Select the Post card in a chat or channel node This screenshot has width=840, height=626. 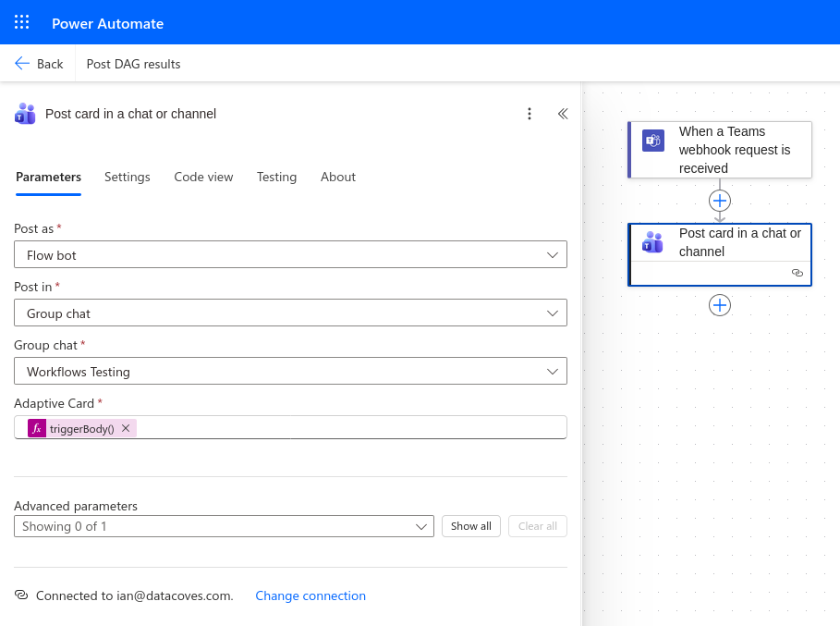pyautogui.click(x=720, y=254)
